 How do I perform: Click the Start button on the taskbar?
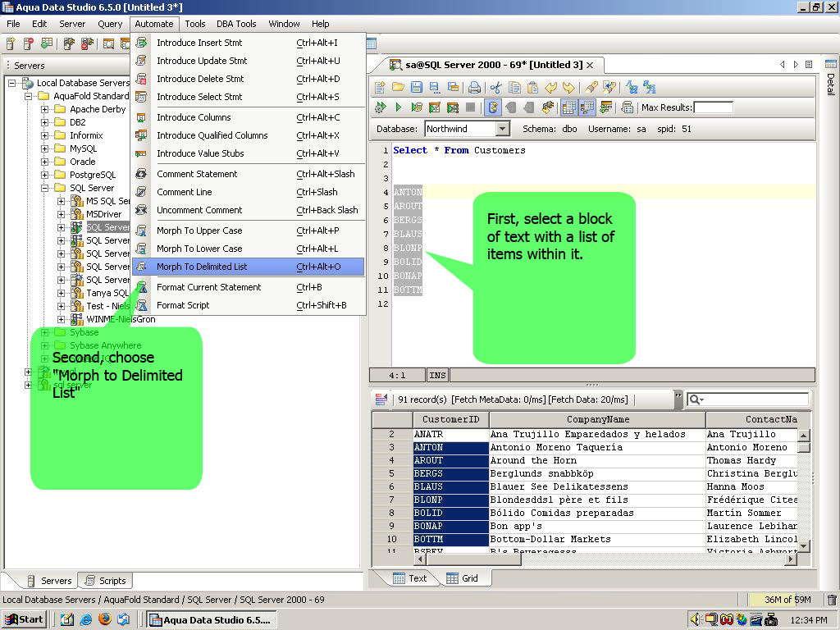coord(24,619)
